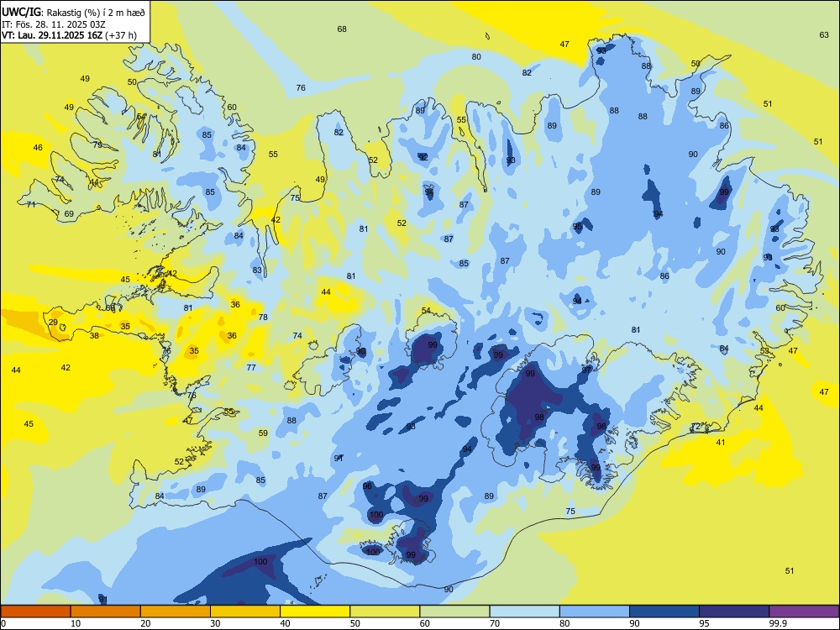The height and width of the screenshot is (630, 840).
Task: Click the humidity value '71' on the map
Action: (x=31, y=204)
